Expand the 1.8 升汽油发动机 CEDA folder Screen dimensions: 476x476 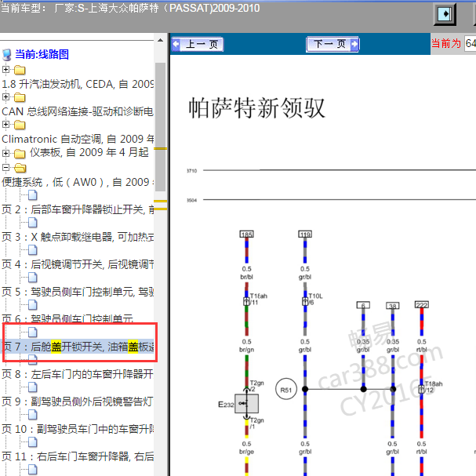[x=5, y=70]
